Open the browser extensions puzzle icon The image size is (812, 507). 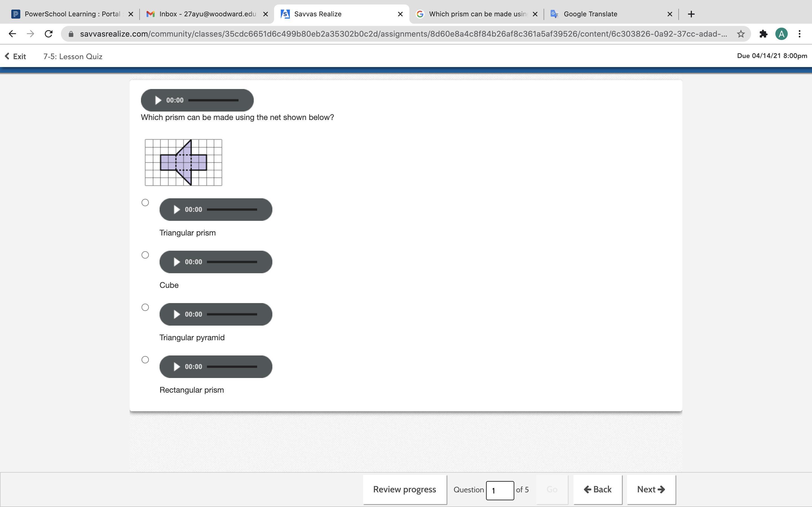[x=763, y=34]
